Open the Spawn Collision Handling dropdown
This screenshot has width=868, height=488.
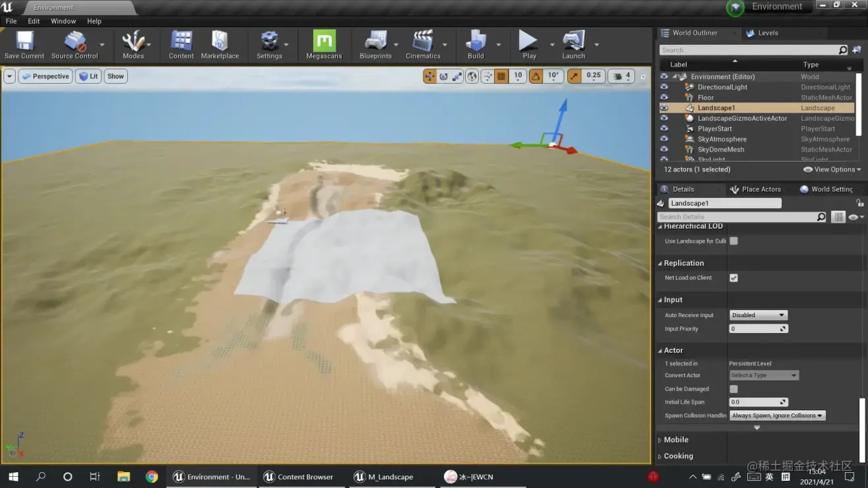coord(778,415)
